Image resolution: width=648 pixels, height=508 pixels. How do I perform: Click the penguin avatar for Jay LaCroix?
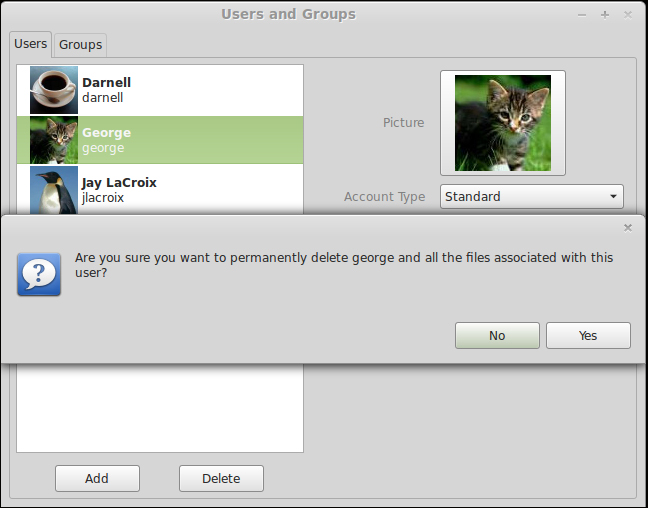tap(54, 190)
